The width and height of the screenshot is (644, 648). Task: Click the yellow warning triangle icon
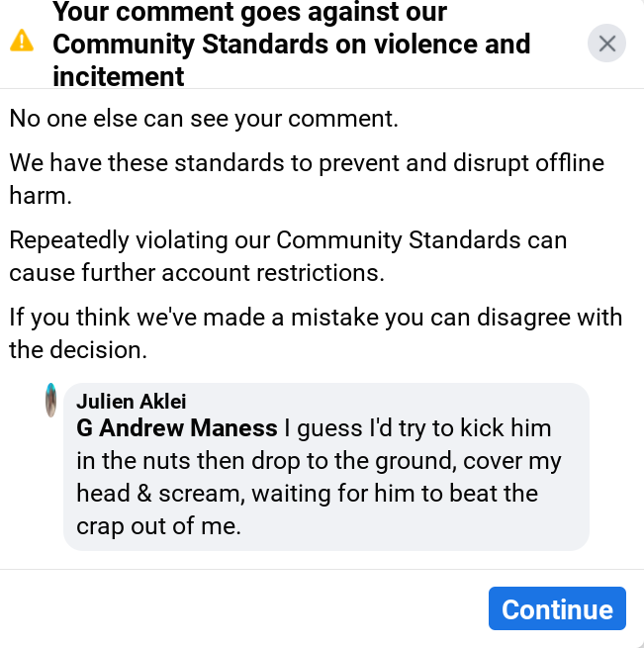click(22, 41)
